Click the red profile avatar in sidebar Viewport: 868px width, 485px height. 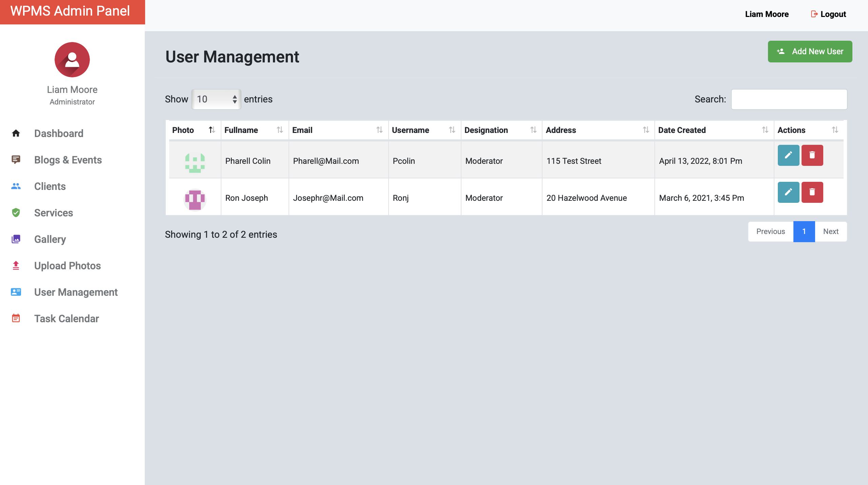pos(72,60)
